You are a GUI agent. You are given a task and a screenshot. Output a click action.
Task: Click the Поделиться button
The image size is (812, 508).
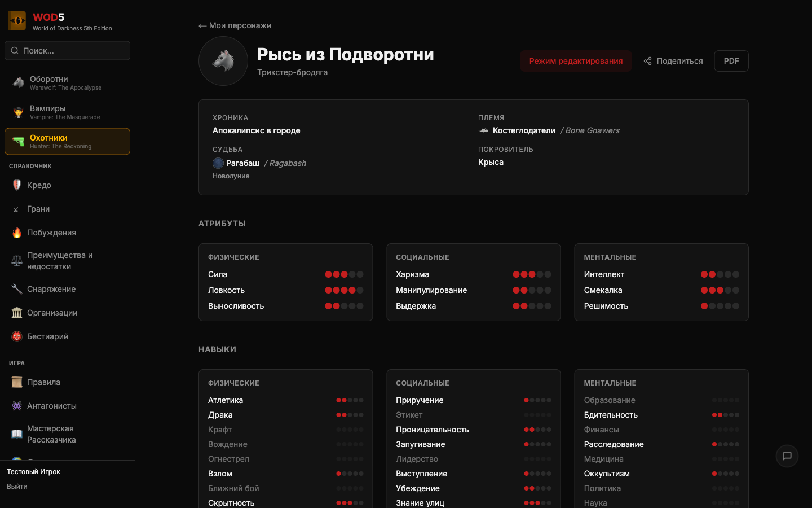[673, 61]
